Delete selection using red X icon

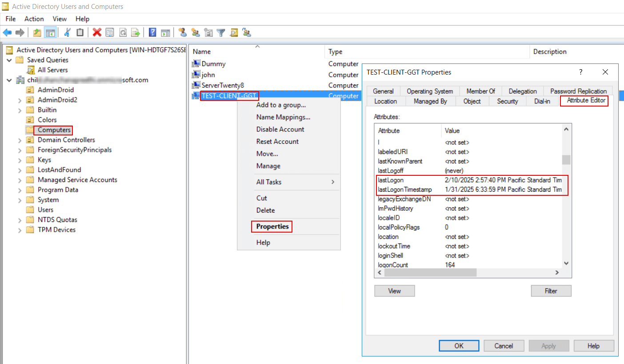click(x=96, y=32)
